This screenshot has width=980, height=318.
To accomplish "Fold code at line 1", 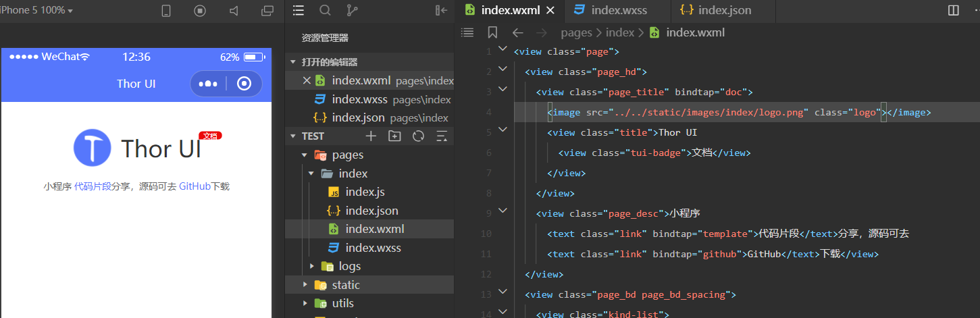I will point(502,49).
